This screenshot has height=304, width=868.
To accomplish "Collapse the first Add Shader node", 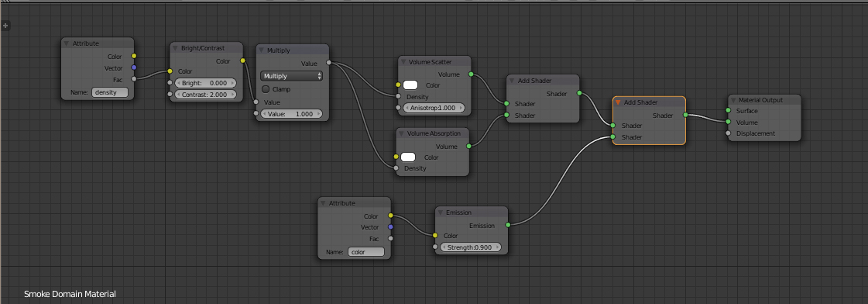I will (x=512, y=81).
